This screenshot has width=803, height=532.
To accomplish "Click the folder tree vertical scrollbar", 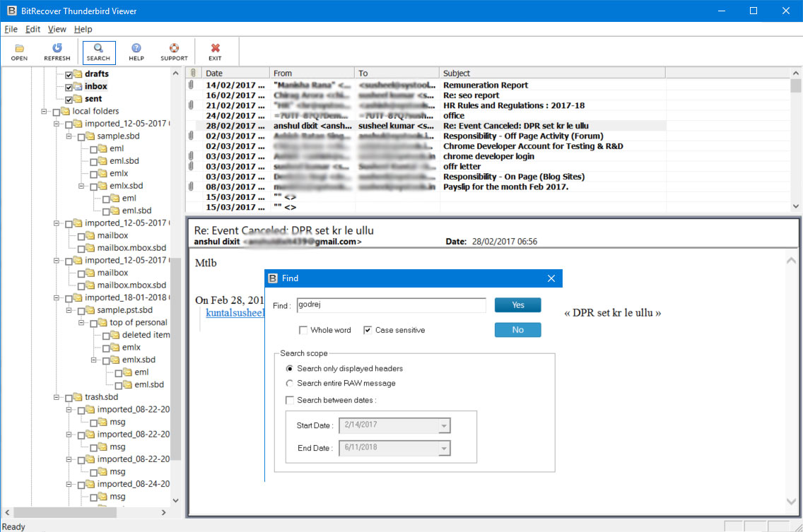I will point(175,358).
